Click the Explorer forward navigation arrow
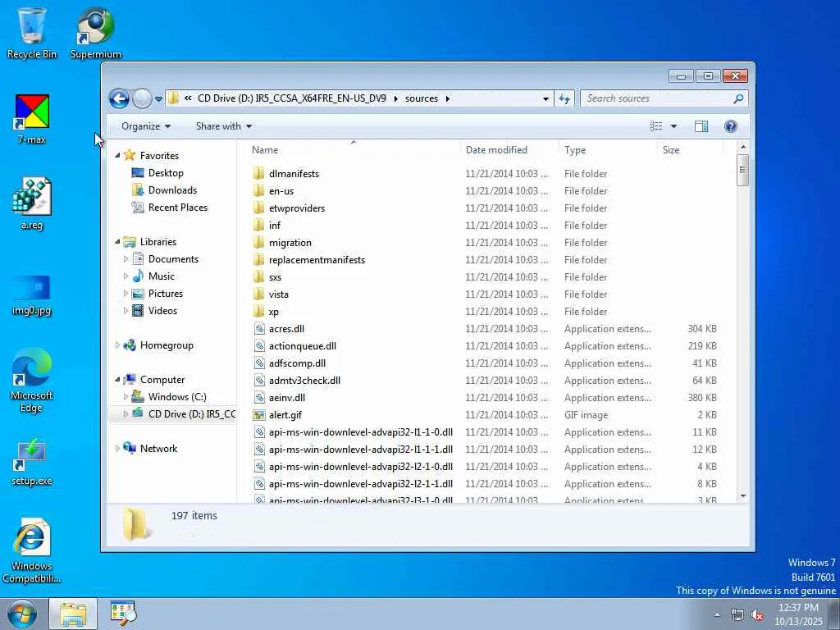Screen dimensions: 840x630 coord(141,98)
